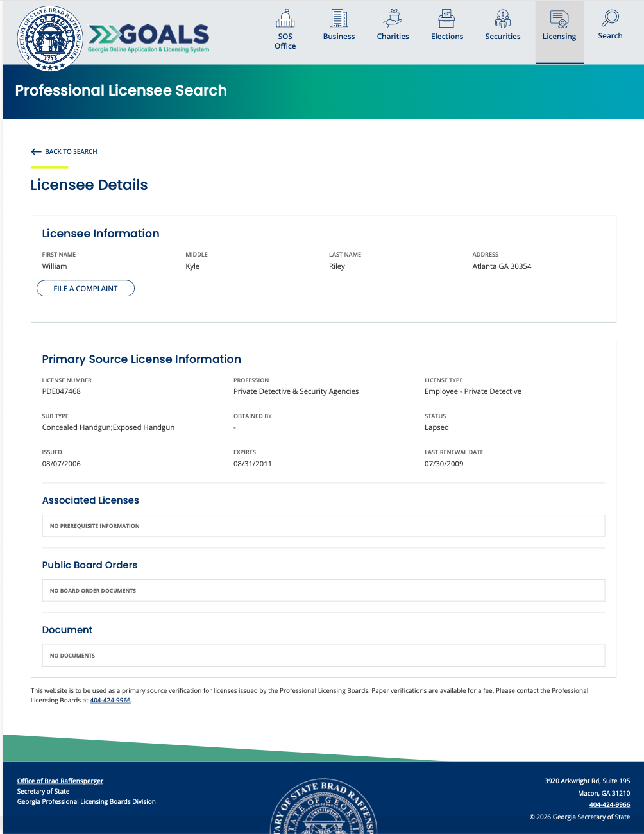Click the NO BOARD ORDER DOCUMENTS row
Image resolution: width=644 pixels, height=834 pixels.
(324, 591)
